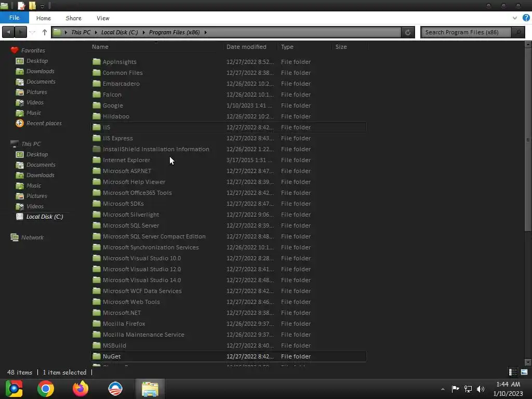Click the scrollbar down arrow
Screen dimensions: 532x399
[x=528, y=362]
